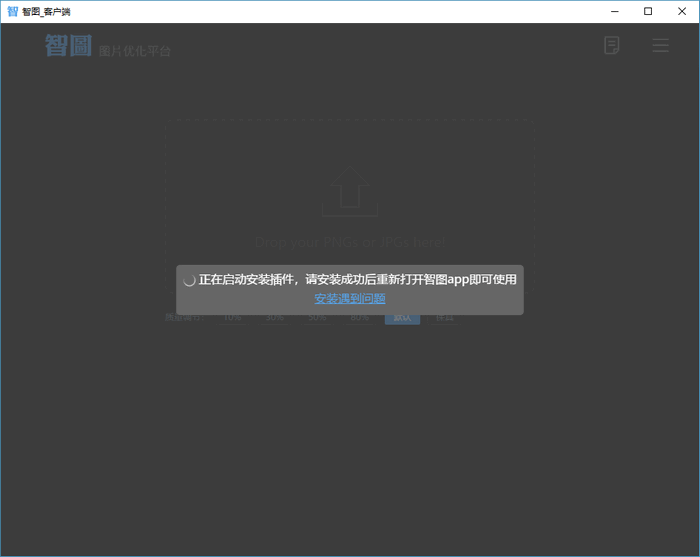Select the 30% quality option
Image resolution: width=700 pixels, height=557 pixels.
[x=275, y=318]
